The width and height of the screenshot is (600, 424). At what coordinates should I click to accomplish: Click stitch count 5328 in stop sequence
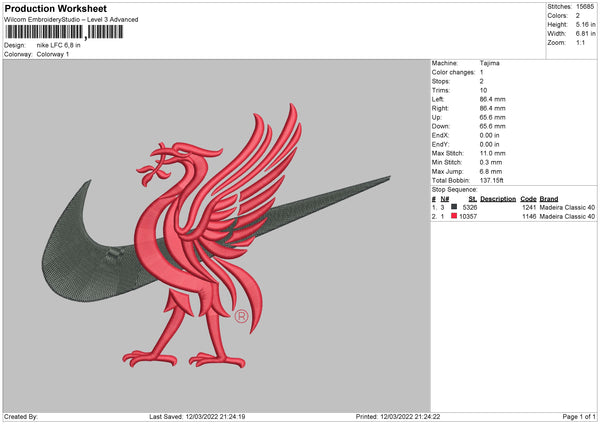pyautogui.click(x=470, y=207)
